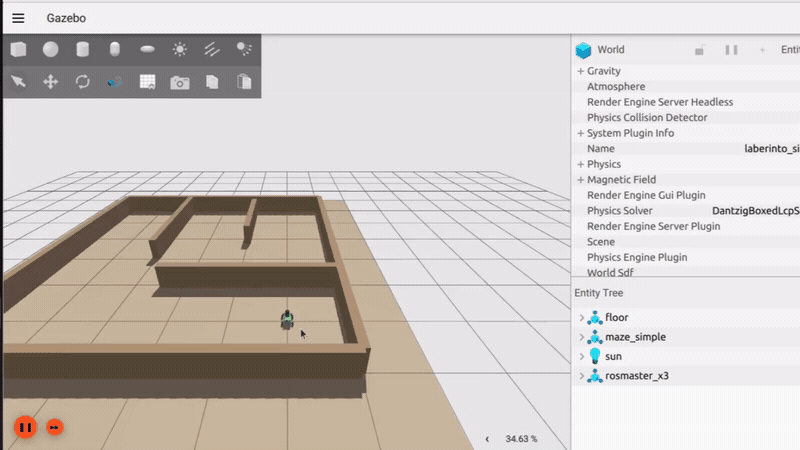Activate the rotate mode tool
The width and height of the screenshot is (800, 450).
point(83,82)
